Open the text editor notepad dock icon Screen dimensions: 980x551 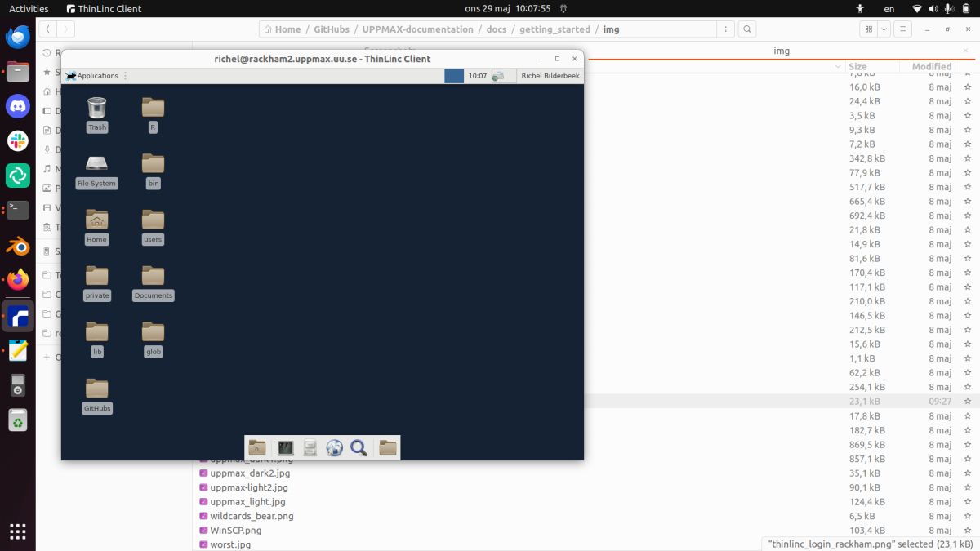tap(18, 350)
